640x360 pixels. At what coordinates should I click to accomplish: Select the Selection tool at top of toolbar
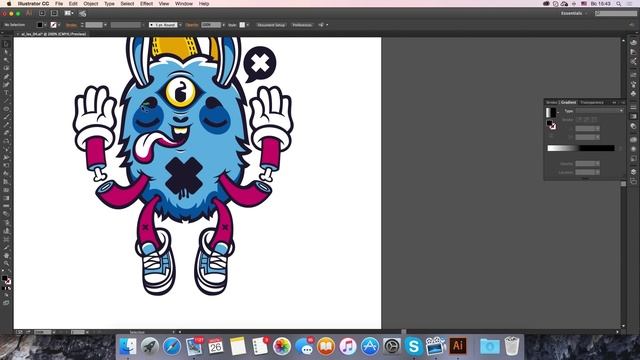(x=6, y=44)
